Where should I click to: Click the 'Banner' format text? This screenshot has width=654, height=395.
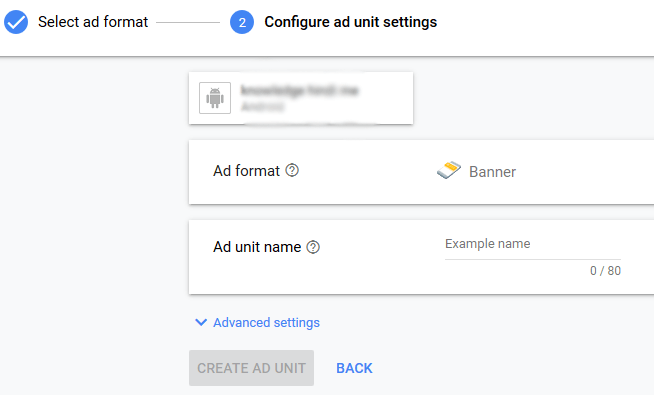[x=493, y=171]
